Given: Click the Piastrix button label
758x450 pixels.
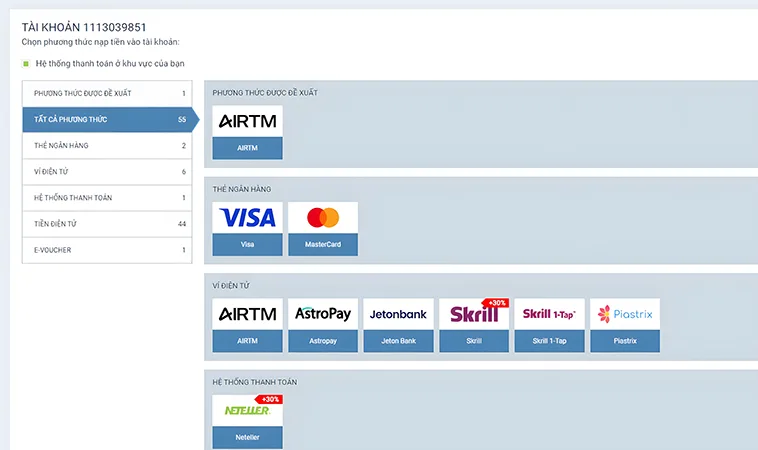Looking at the screenshot, I should 625,341.
